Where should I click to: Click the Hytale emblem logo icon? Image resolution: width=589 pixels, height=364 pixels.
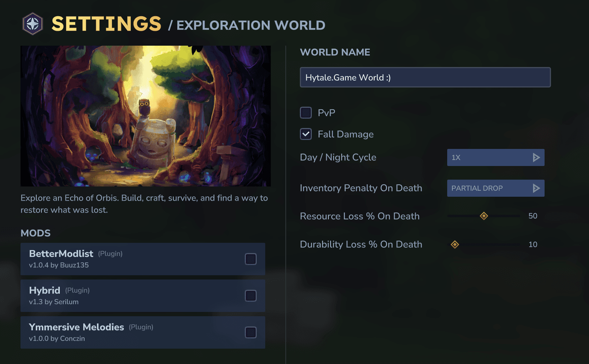[32, 23]
